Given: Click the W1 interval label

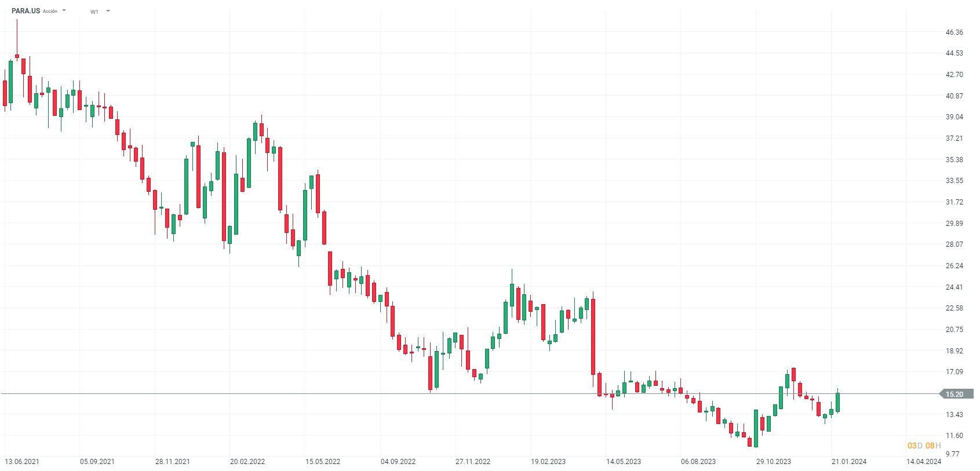Looking at the screenshot, I should (94, 12).
